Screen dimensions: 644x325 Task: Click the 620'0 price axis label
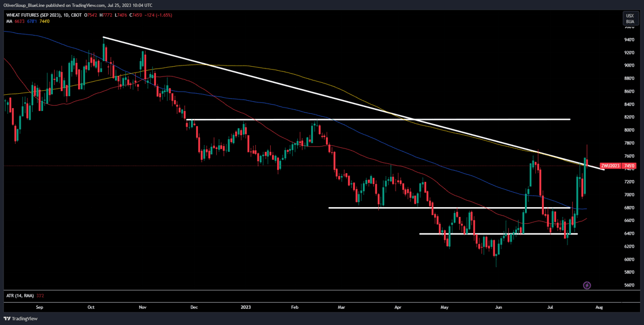(630, 247)
